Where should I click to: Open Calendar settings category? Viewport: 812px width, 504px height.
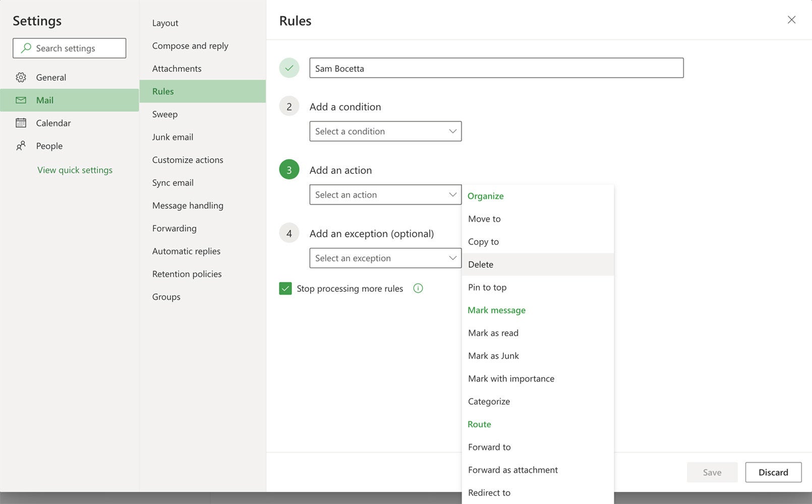coord(70,122)
